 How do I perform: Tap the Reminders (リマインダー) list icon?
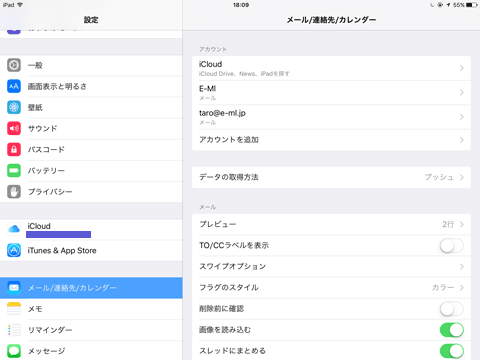[14, 330]
